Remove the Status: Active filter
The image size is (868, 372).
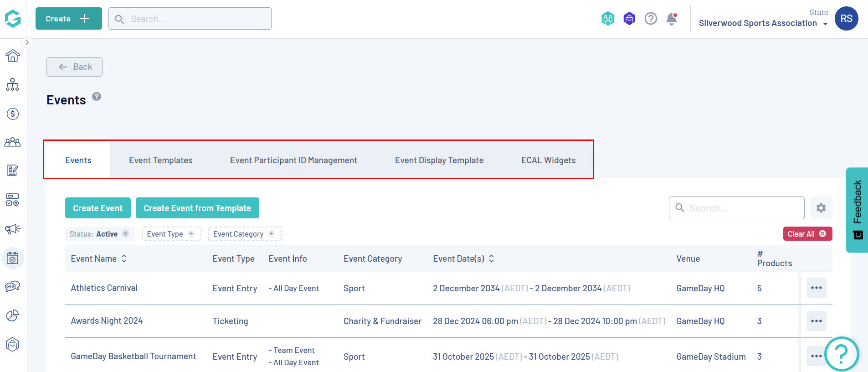[125, 234]
